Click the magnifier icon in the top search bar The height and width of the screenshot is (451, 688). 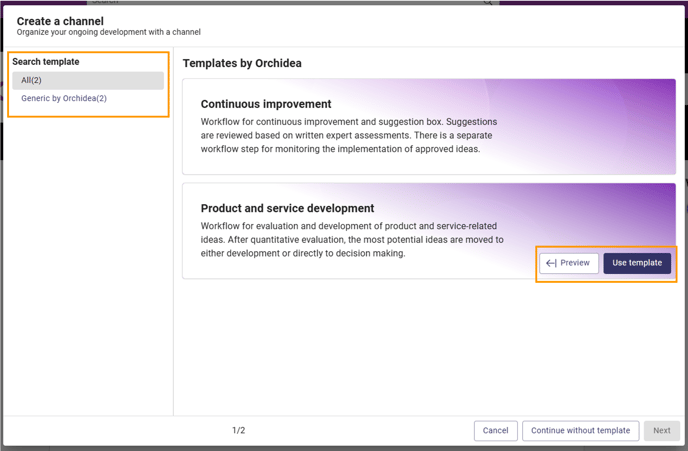pos(487,2)
